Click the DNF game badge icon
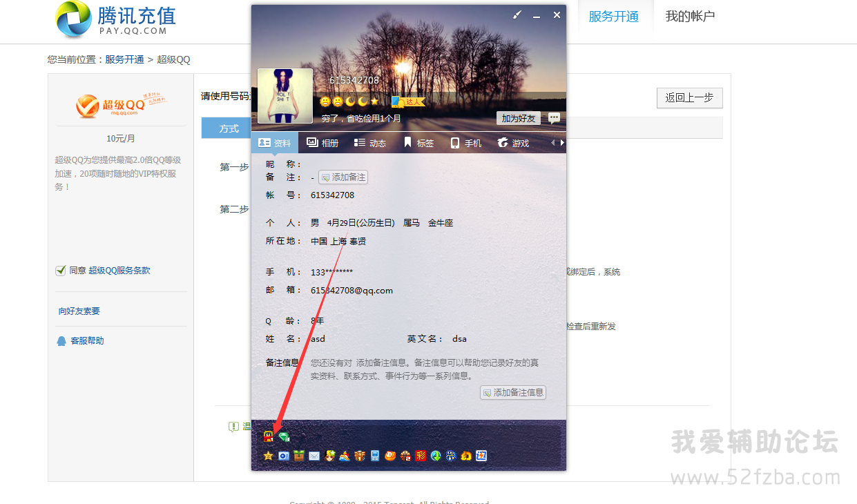 pos(360,456)
